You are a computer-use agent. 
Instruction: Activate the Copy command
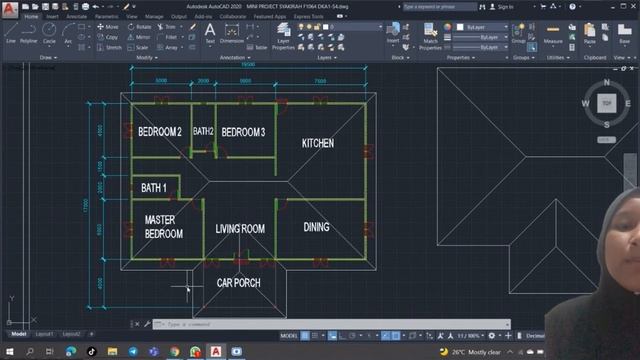[x=108, y=37]
